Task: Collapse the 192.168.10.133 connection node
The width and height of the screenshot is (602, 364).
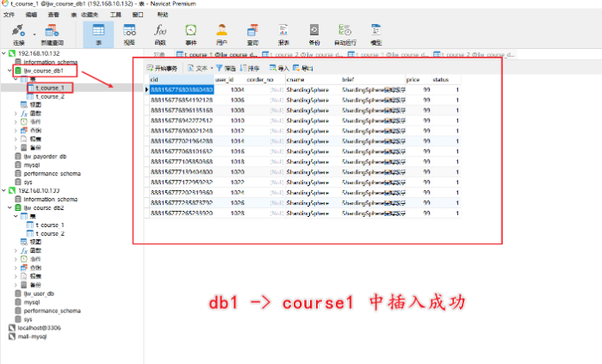Action: [3, 191]
